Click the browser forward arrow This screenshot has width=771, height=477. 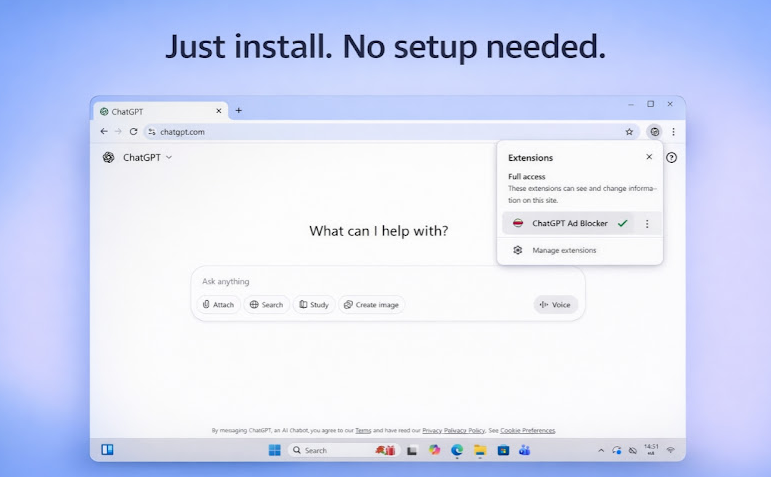pyautogui.click(x=118, y=131)
